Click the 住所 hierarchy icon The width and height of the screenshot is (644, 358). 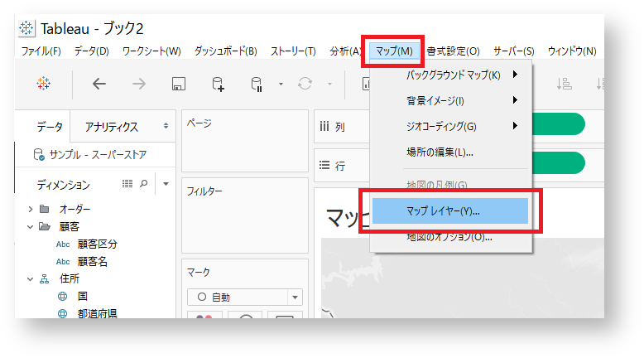(x=45, y=279)
